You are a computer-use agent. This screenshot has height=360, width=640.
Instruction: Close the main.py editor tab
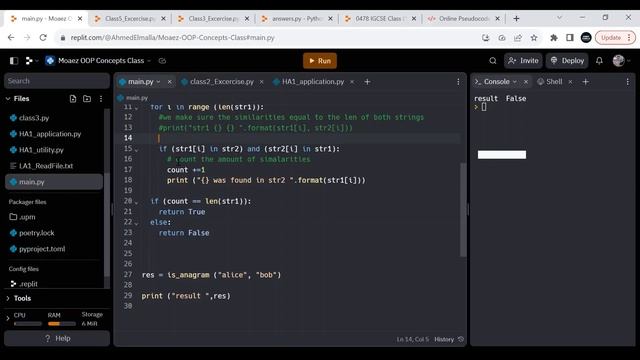[170, 82]
